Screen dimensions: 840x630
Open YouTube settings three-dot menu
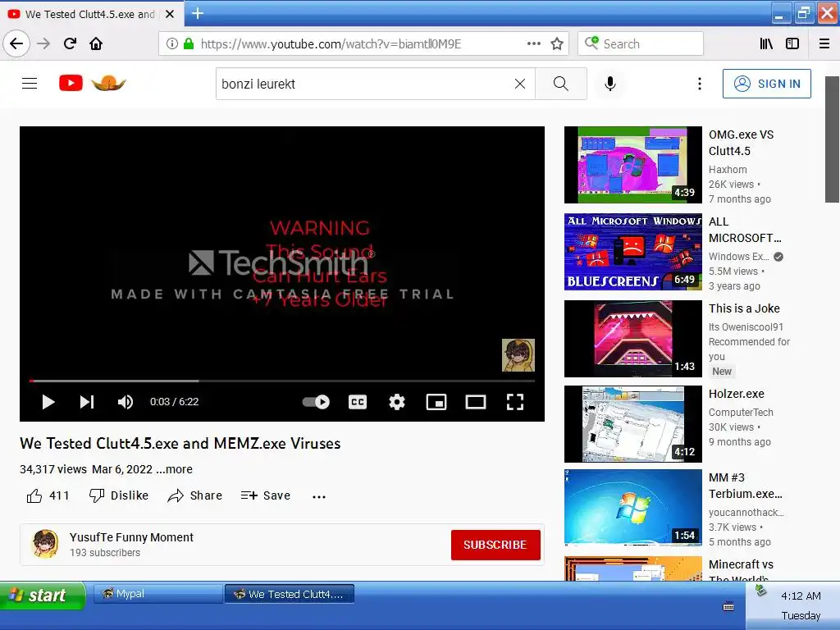click(x=699, y=84)
